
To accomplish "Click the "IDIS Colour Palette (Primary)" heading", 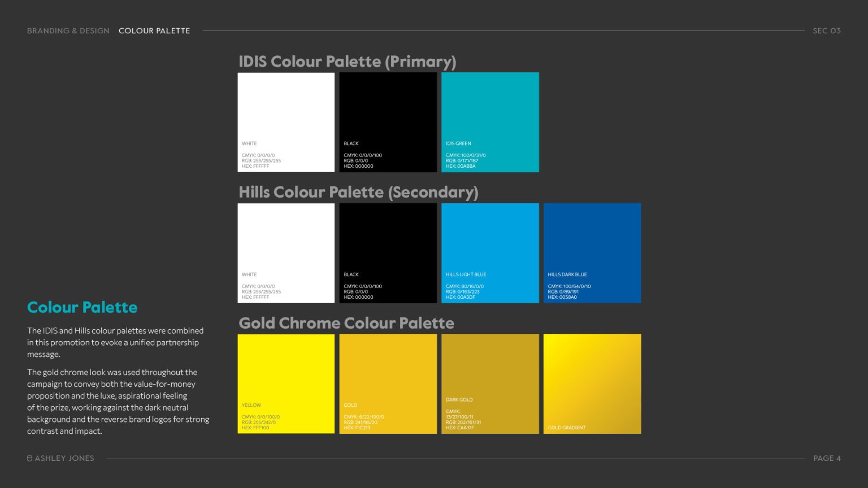I will [347, 62].
